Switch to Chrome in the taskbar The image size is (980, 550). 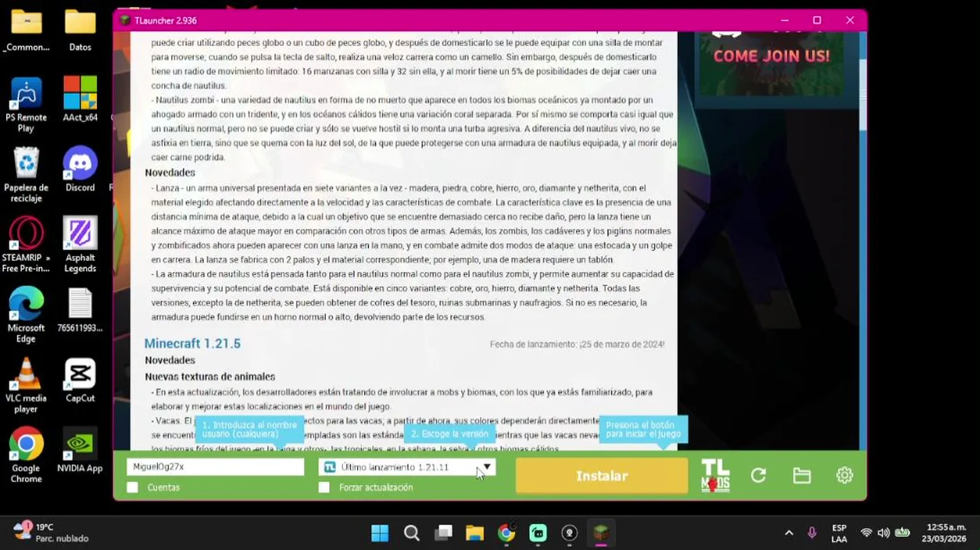(x=507, y=533)
